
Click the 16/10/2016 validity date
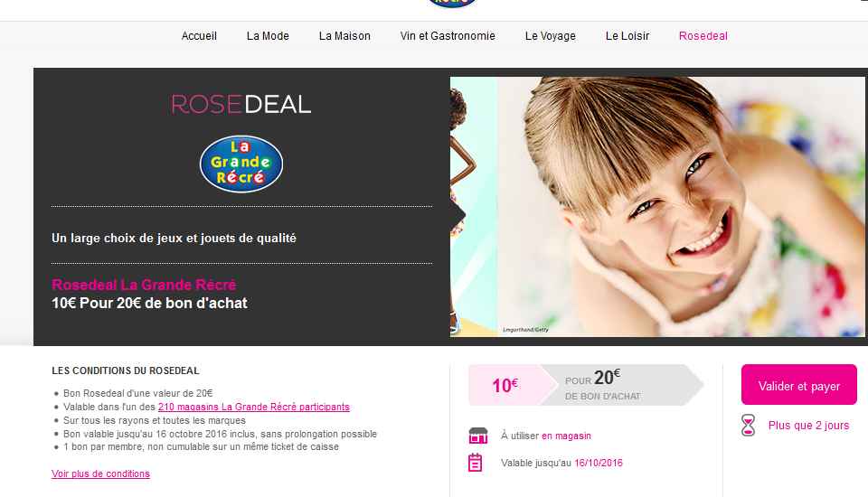[x=599, y=463]
